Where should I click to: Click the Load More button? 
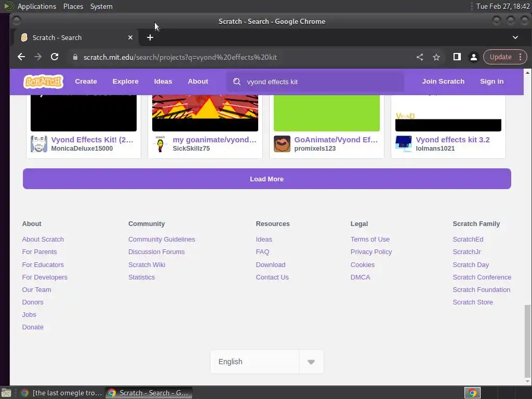point(267,179)
